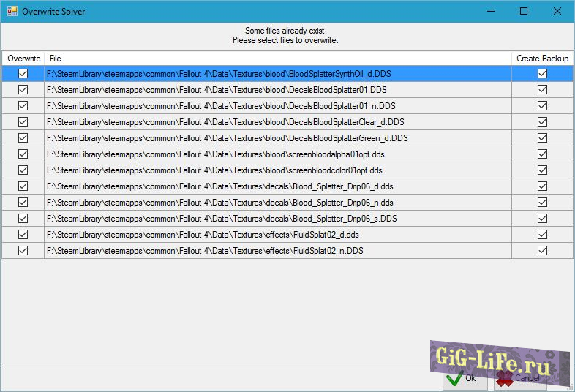Click the Create Backup column header
575x392 pixels.
(542, 59)
